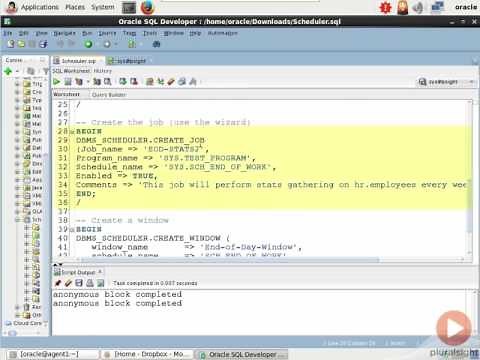Click the terminal launcher icon in the top panel
Viewport: 480px width, 360px height.
click(129, 7)
